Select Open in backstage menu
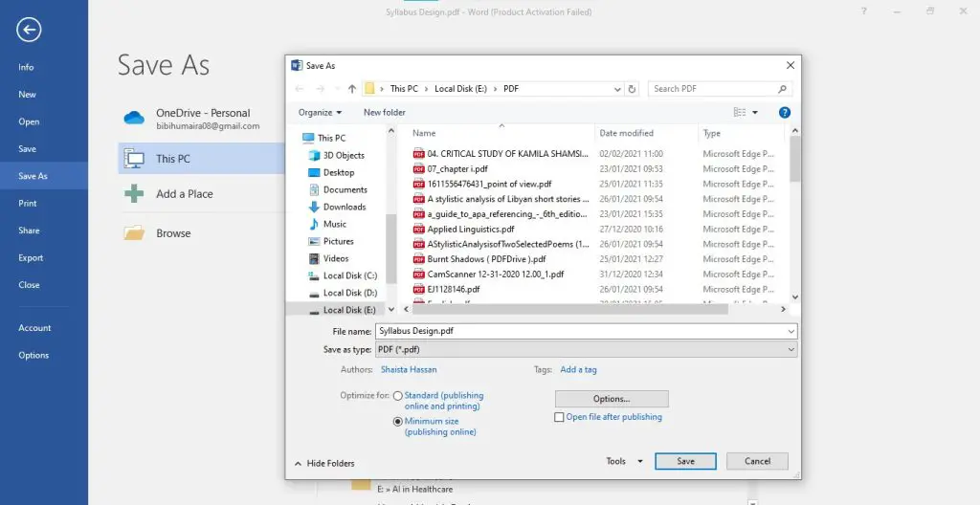The image size is (980, 505). click(x=29, y=121)
